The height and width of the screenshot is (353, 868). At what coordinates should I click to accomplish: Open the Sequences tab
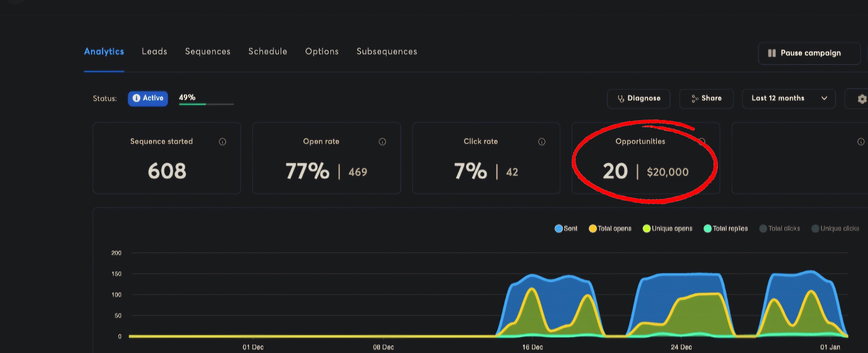207,51
